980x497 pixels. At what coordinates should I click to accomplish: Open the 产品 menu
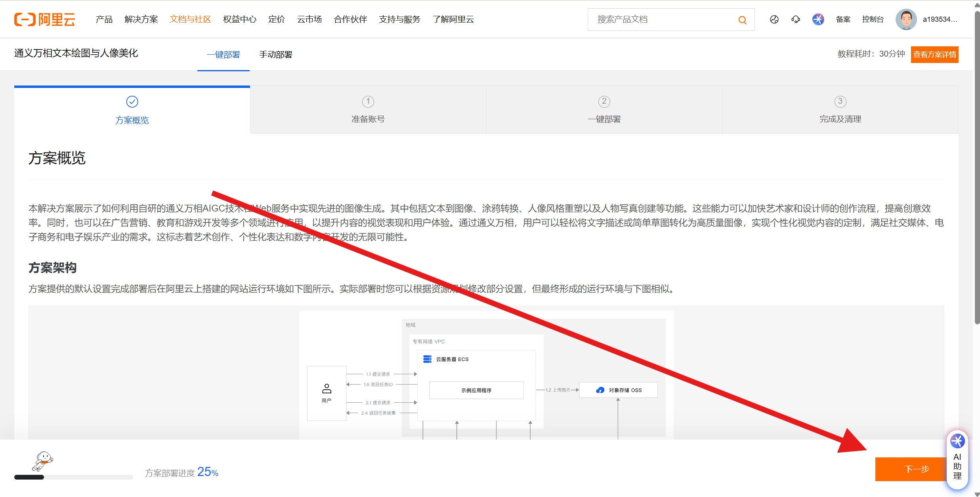(x=104, y=19)
